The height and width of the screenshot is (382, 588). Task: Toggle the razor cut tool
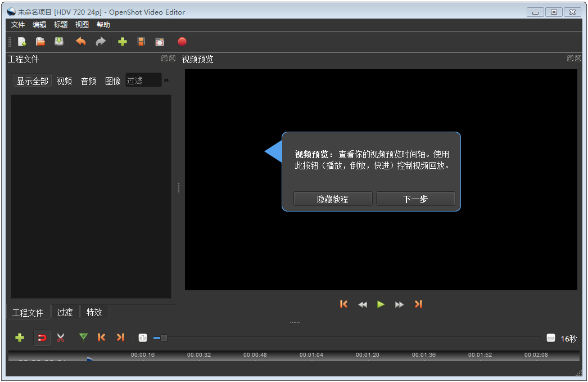[61, 338]
